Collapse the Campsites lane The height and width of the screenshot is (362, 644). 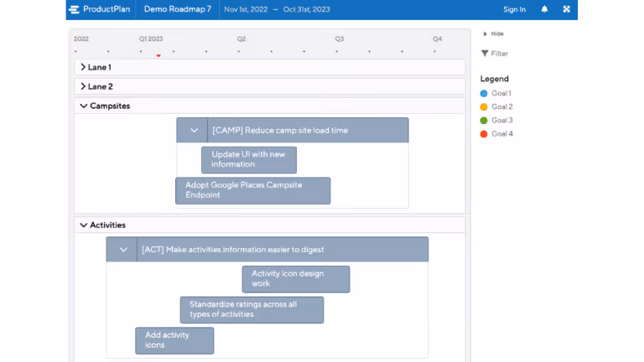coord(83,106)
